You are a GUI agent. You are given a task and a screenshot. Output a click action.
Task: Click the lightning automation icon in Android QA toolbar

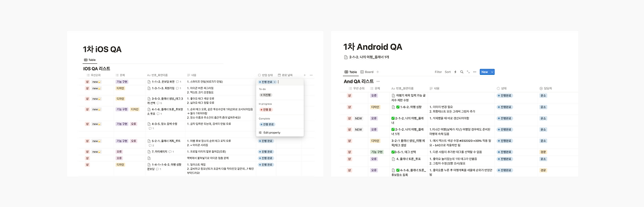[455, 72]
